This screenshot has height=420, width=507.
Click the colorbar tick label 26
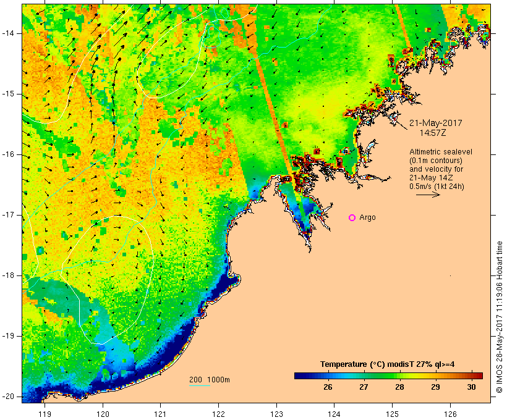pyautogui.click(x=328, y=387)
